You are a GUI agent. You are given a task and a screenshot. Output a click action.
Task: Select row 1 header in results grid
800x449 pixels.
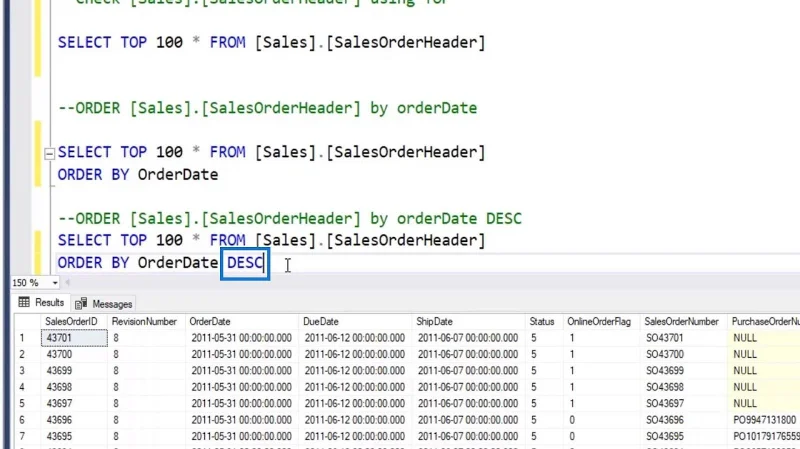pos(27,338)
